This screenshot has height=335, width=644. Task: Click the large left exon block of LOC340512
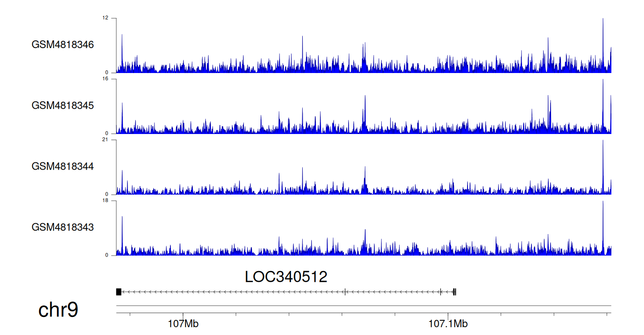[x=118, y=292]
